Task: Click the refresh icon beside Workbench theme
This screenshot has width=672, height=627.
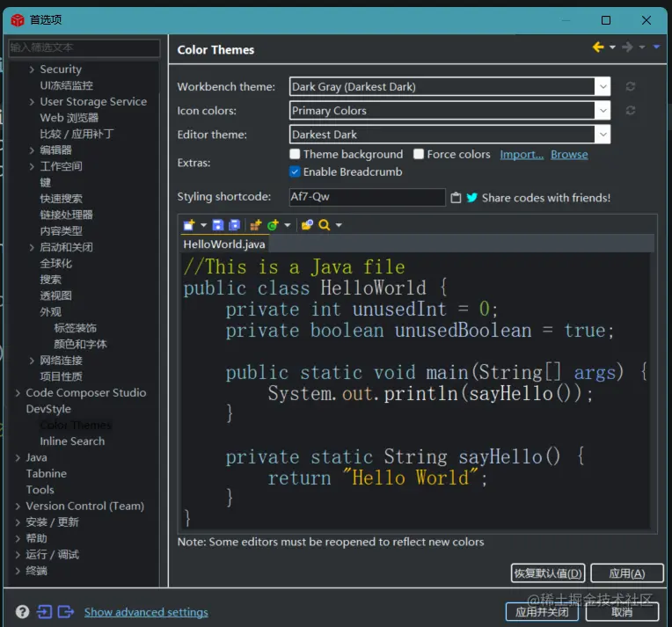Action: click(x=631, y=87)
